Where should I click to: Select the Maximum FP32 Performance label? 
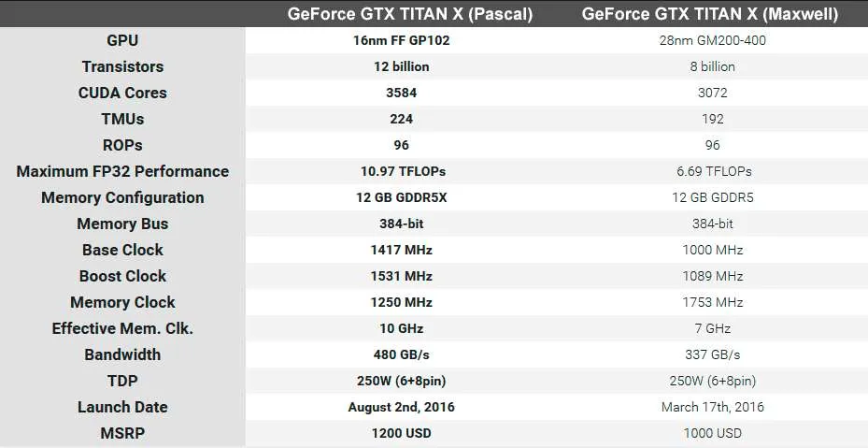point(122,171)
